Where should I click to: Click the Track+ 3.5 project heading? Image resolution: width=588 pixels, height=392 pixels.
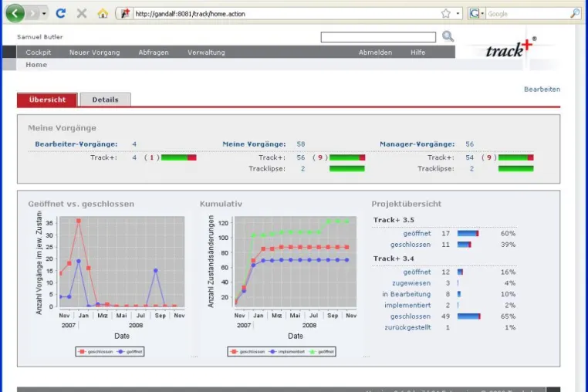tap(394, 220)
